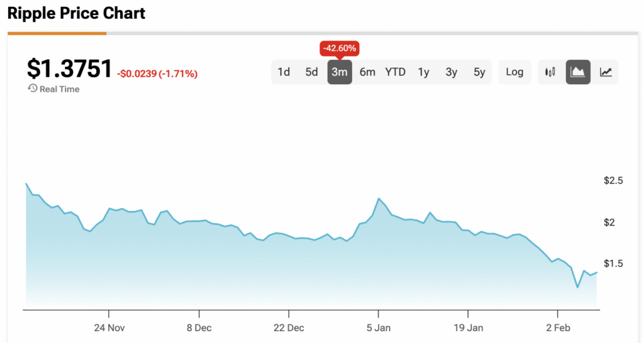
Task: Click the 5 Jan date marker
Action: point(379,328)
